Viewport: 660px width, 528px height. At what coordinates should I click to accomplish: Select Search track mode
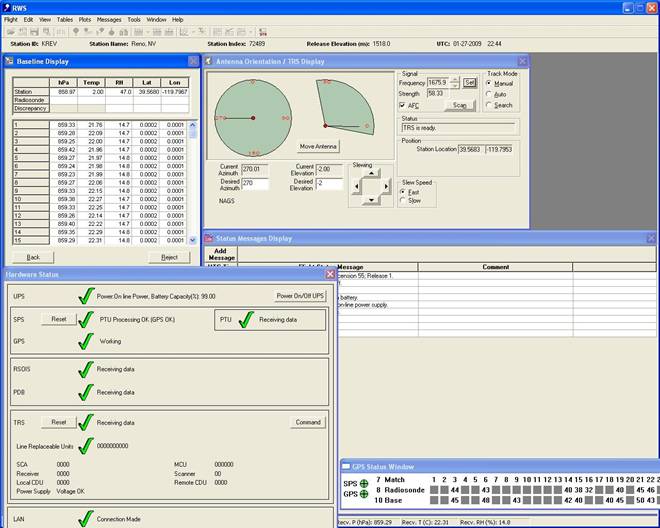coord(490,105)
